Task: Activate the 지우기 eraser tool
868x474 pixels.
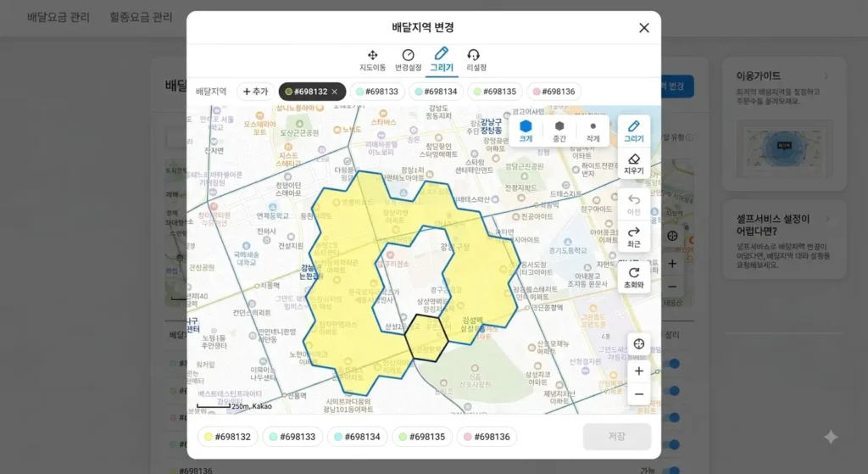Action: 634,164
